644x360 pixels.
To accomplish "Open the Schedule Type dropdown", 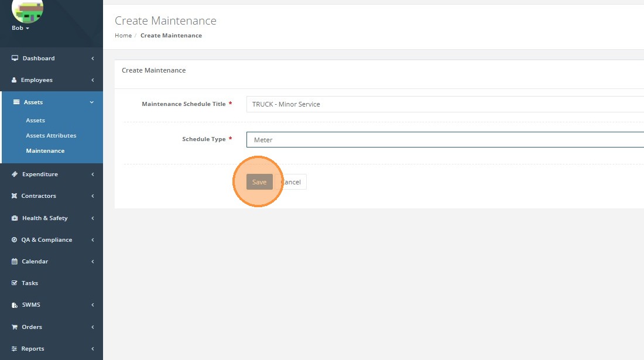I will (445, 140).
